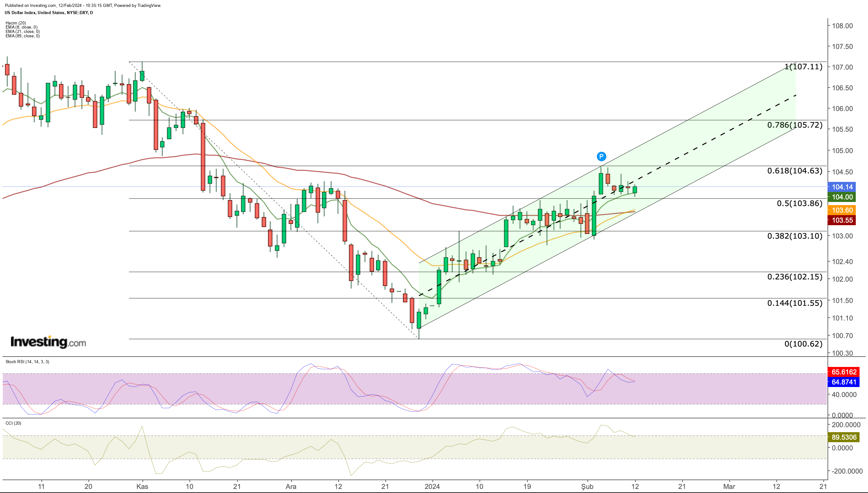Click the 102.40 price axis label
Screen dimensions: 868x493
pos(842,262)
